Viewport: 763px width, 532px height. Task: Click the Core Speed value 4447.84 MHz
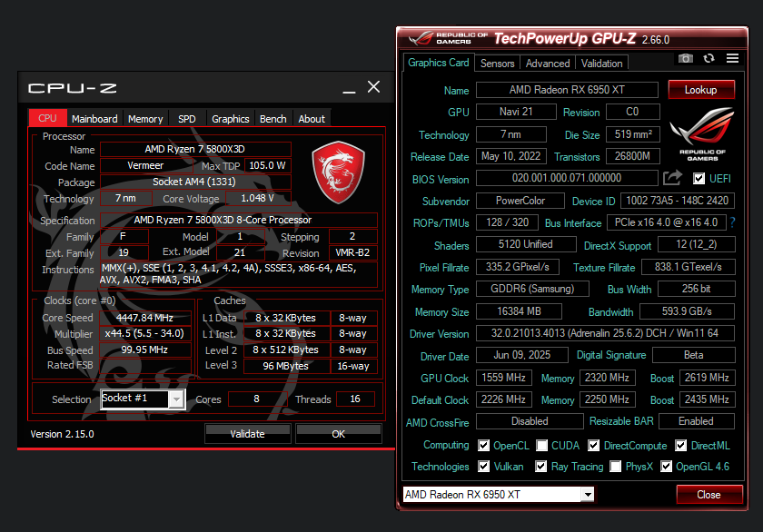tap(145, 318)
